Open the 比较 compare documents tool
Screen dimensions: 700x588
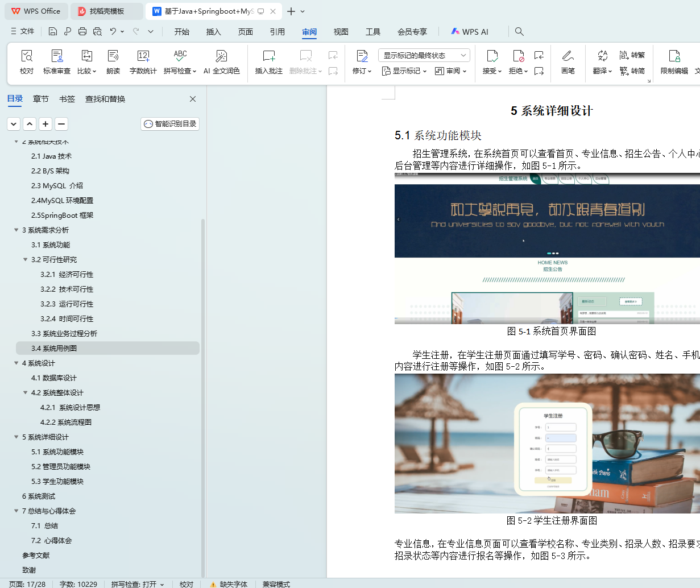click(86, 62)
